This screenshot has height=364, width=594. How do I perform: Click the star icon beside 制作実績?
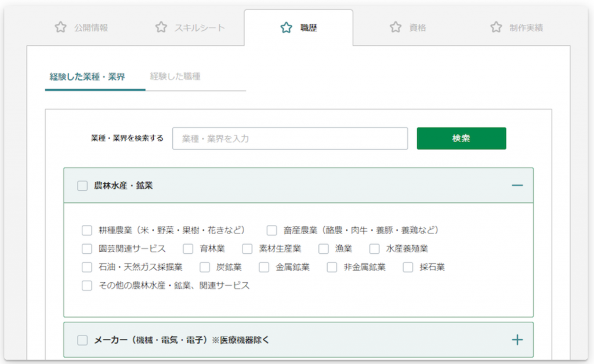tap(496, 27)
